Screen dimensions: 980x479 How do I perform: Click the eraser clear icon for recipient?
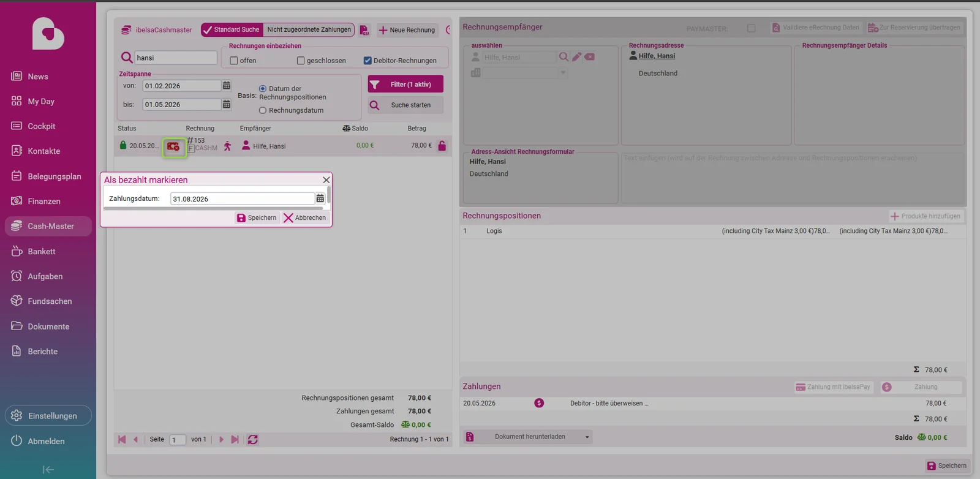pos(589,57)
